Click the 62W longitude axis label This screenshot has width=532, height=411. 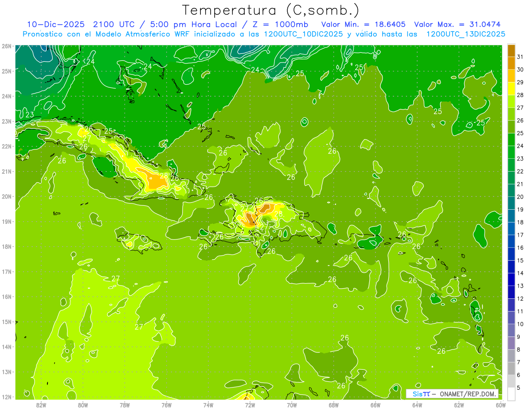point(459,405)
